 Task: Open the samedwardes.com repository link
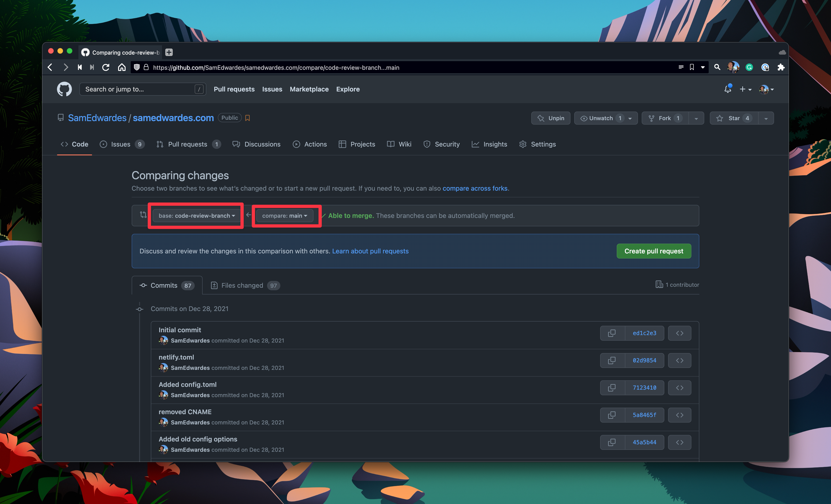point(173,118)
